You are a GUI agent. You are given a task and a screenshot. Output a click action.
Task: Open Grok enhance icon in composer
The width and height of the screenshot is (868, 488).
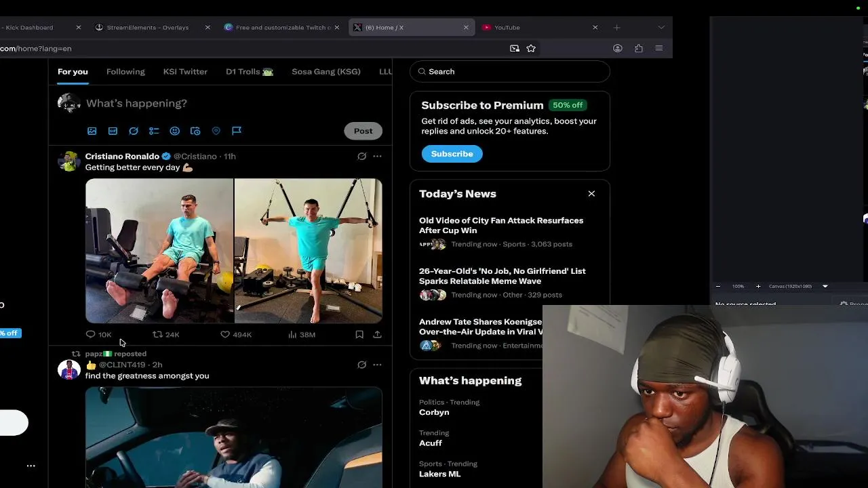pos(134,131)
